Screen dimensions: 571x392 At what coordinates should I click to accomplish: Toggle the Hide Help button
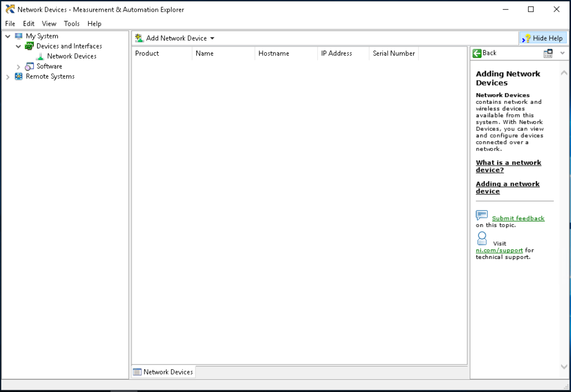point(543,38)
